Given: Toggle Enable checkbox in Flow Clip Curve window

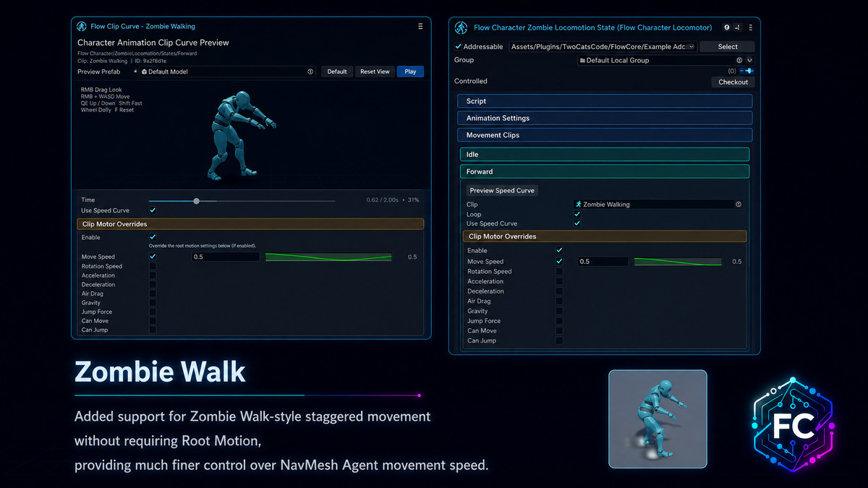Looking at the screenshot, I should pyautogui.click(x=153, y=237).
